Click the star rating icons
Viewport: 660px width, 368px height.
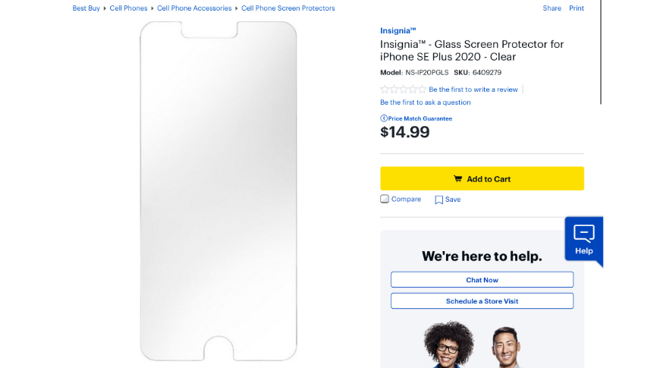click(403, 89)
